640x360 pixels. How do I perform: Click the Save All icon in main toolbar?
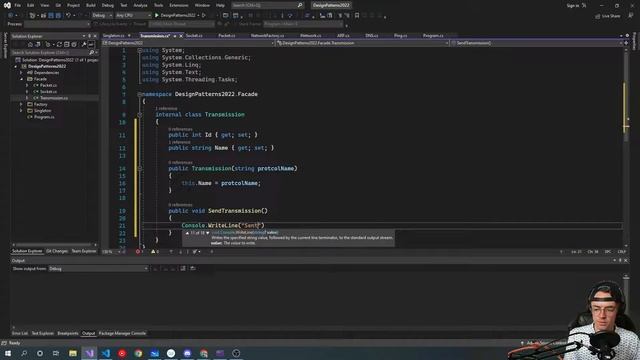pos(58,16)
